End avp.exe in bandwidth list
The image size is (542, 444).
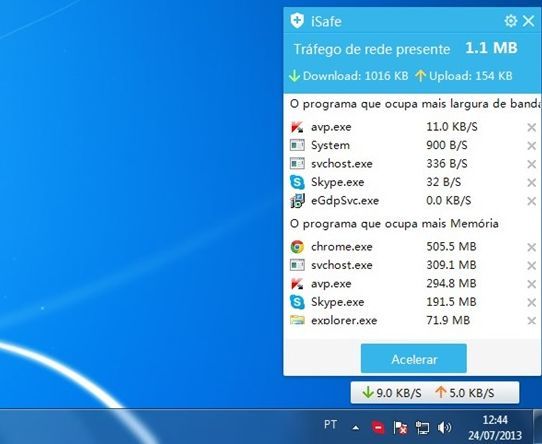pyautogui.click(x=531, y=127)
